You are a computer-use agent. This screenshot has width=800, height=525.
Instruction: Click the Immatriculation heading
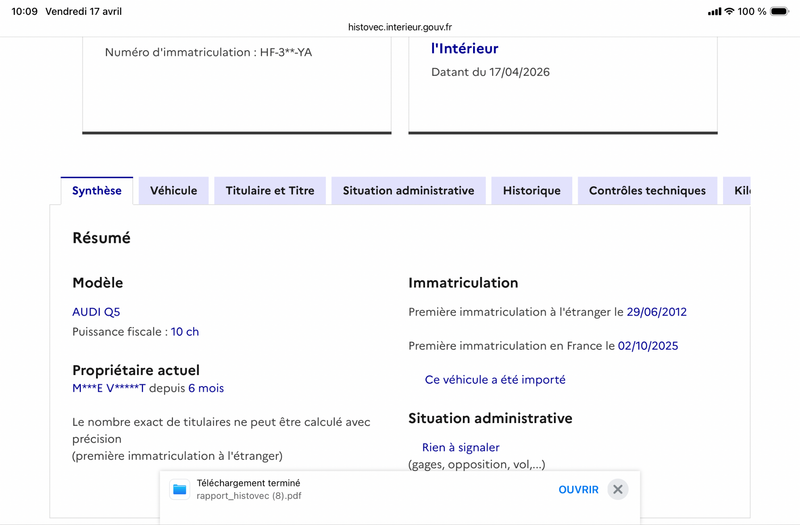point(463,283)
